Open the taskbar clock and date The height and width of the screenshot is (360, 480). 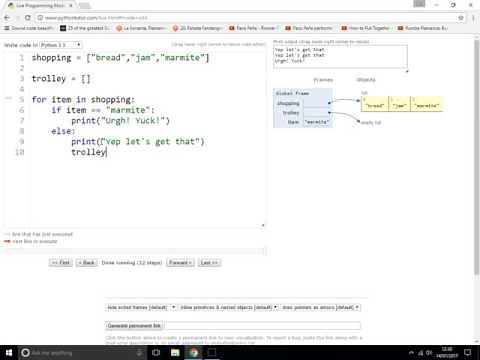447,353
